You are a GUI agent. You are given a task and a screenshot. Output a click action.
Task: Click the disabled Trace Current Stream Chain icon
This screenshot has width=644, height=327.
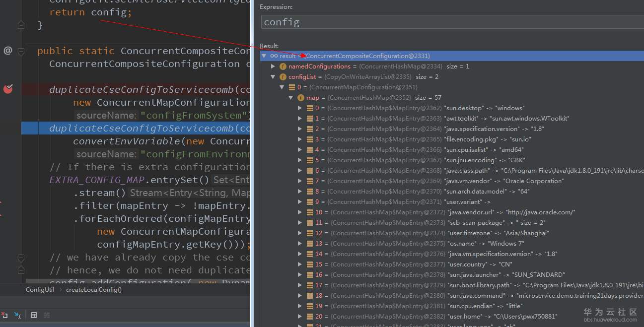pos(47,315)
